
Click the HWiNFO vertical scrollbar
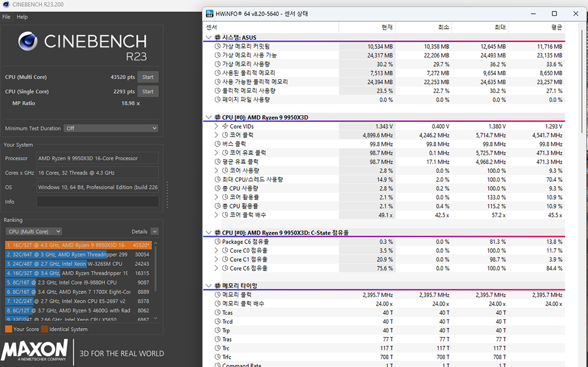tap(582, 80)
